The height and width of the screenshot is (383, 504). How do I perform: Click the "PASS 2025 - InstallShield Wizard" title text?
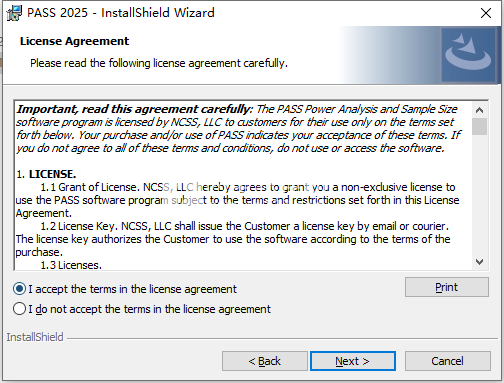121,13
